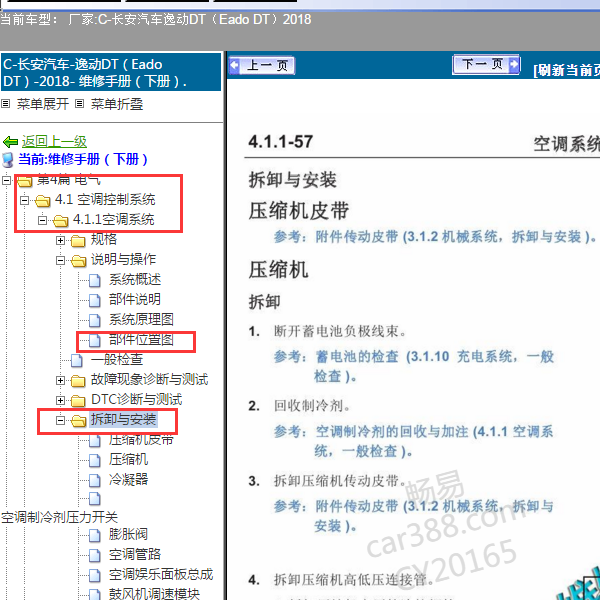600x600 pixels.
Task: Click the 系统概述 page icon
Action: click(x=95, y=280)
